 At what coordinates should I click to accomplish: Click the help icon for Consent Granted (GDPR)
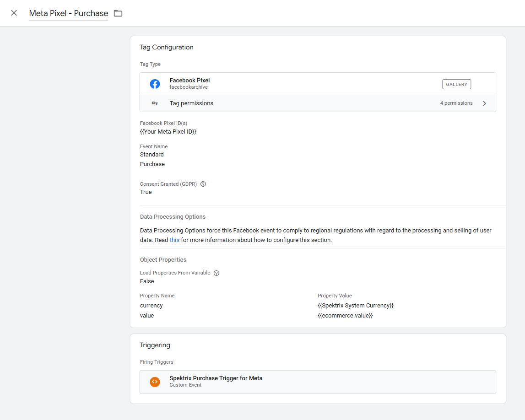[x=203, y=184]
